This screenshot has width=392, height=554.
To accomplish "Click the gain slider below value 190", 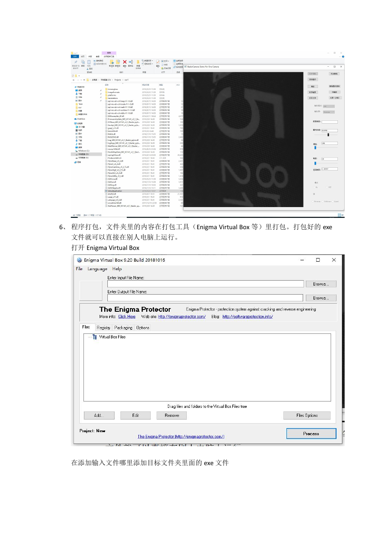I will (x=326, y=148).
